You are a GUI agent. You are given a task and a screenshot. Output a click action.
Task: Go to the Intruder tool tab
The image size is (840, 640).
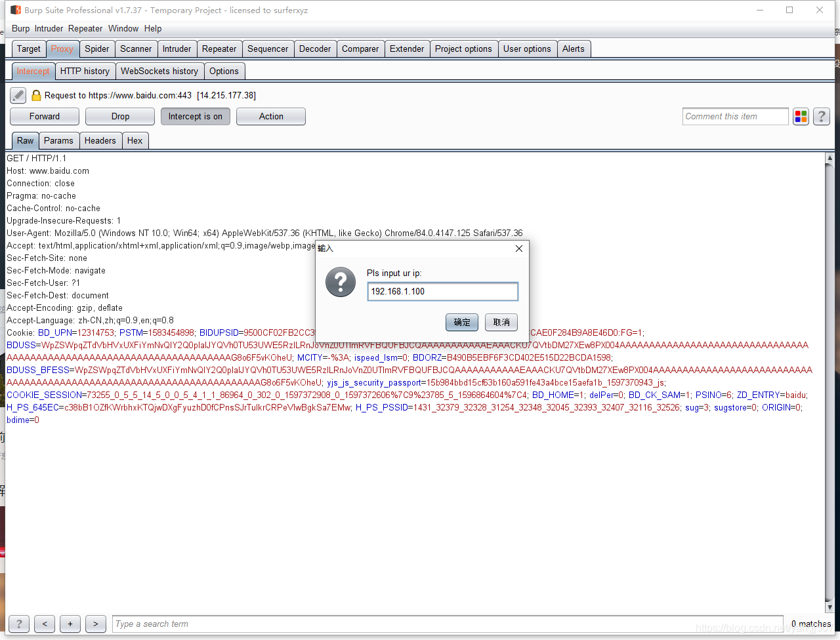177,49
